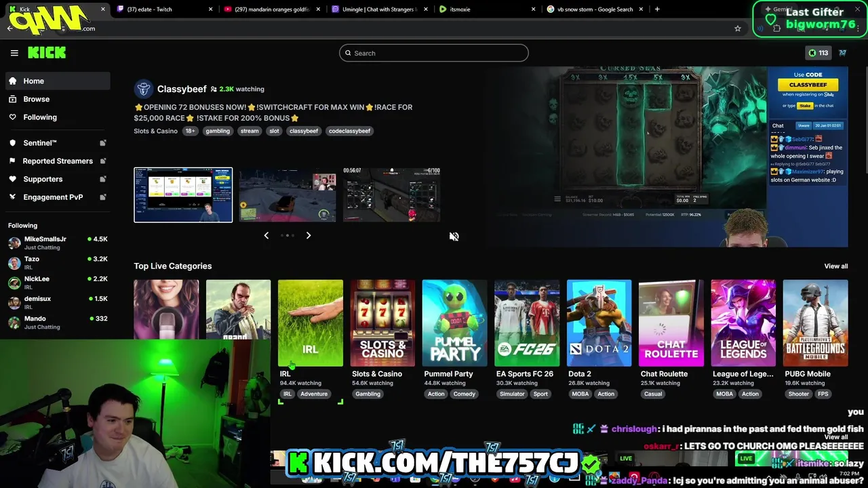Focus the Kick search field
The height and width of the screenshot is (488, 868).
[x=434, y=53]
